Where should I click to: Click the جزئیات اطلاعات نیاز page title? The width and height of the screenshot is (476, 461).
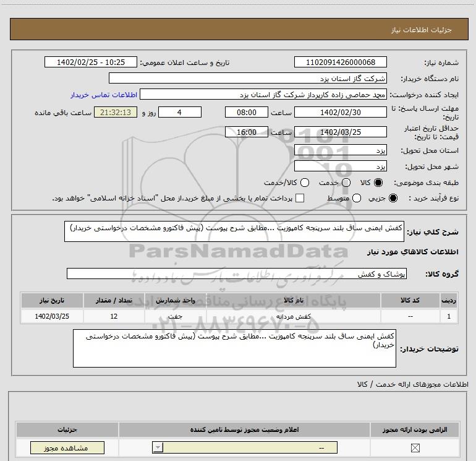pyautogui.click(x=421, y=30)
